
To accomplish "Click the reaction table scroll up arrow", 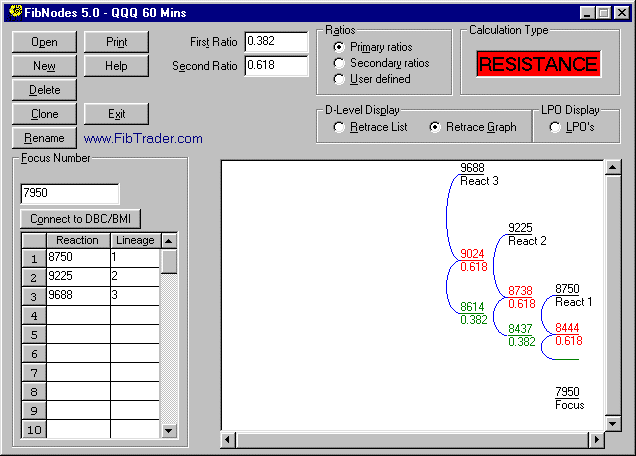I will tap(169, 241).
